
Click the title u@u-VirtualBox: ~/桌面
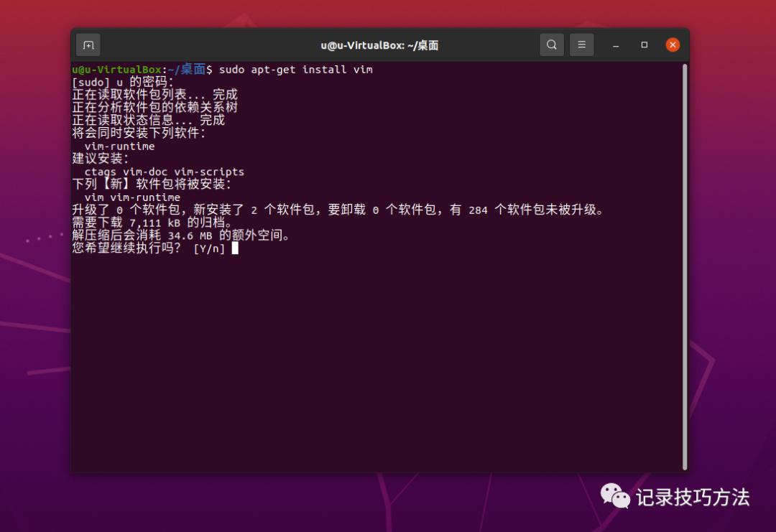pos(379,45)
